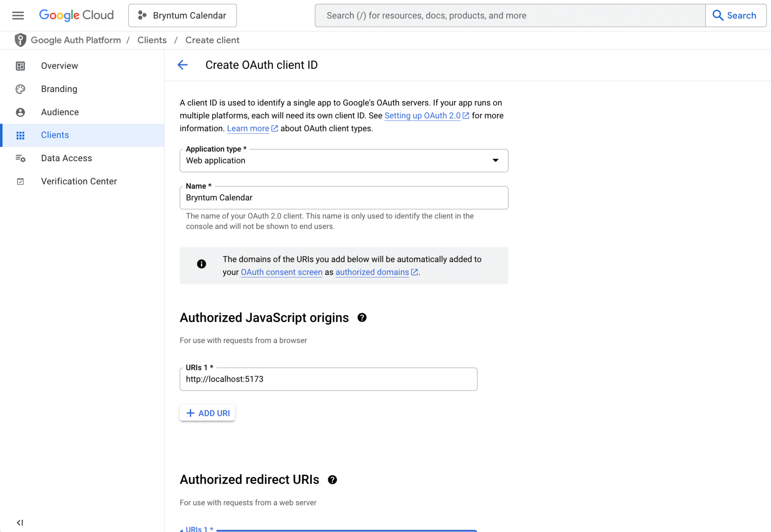This screenshot has width=771, height=532.
Task: Click the JavaScript origins URIs 1 field
Action: tap(328, 379)
